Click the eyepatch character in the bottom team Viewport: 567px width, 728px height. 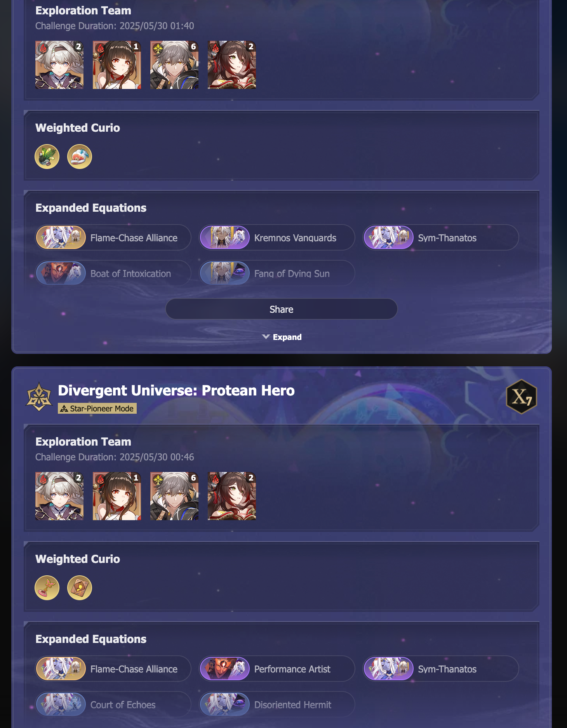[232, 496]
